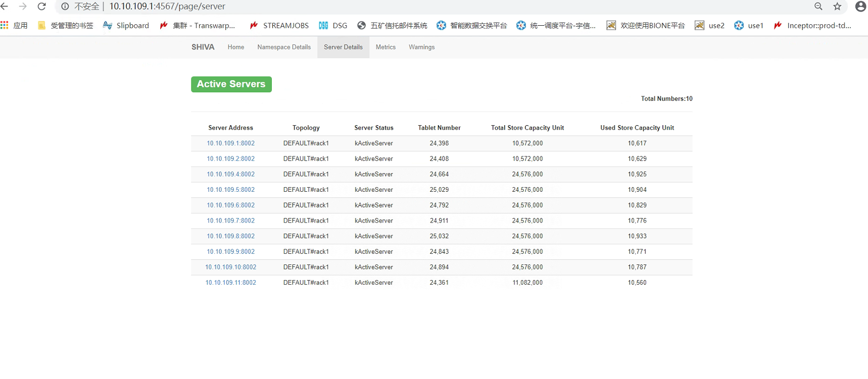This screenshot has height=379, width=868.
Task: Open server 10.10.109.1:8002 link
Action: coord(231,143)
